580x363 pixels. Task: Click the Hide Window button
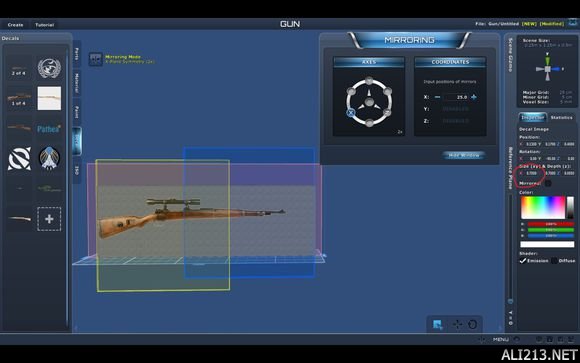click(463, 155)
